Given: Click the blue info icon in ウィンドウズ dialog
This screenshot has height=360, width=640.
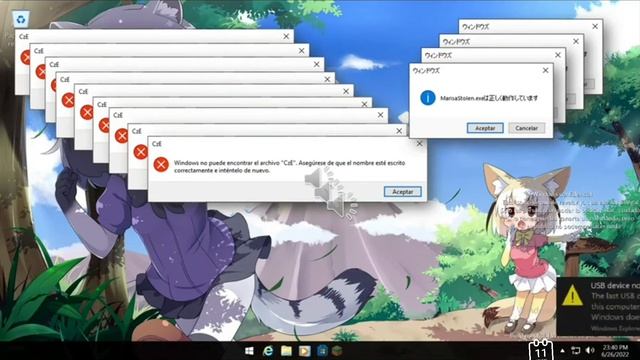Looking at the screenshot, I should [x=428, y=98].
